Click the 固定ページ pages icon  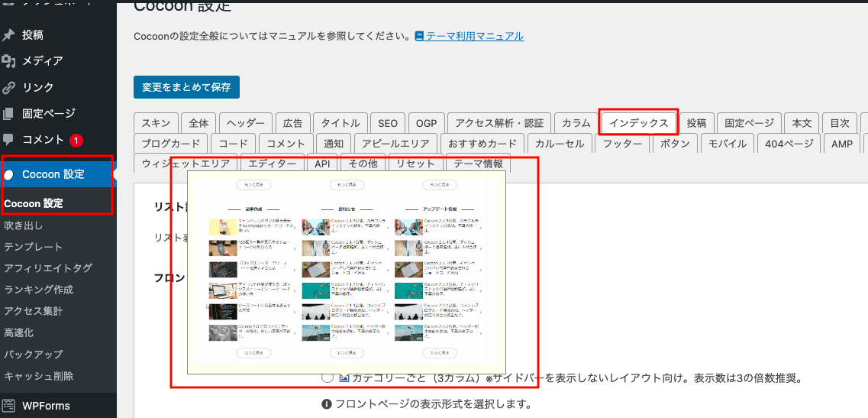pyautogui.click(x=8, y=114)
